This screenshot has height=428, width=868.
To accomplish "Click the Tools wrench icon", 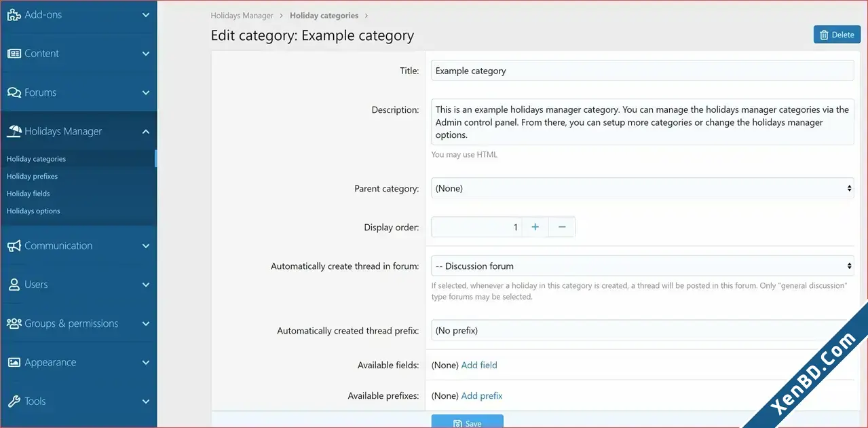I will (14, 402).
